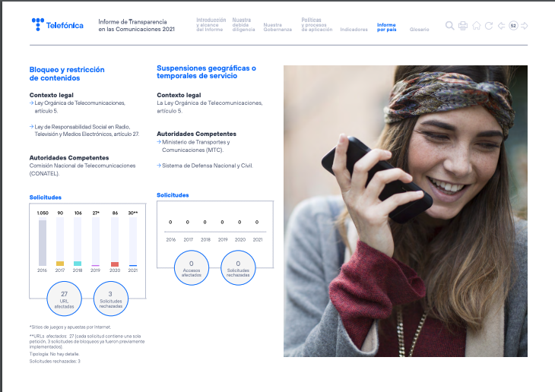
Task: Click the page number 52 indicator
Action: coord(513,26)
